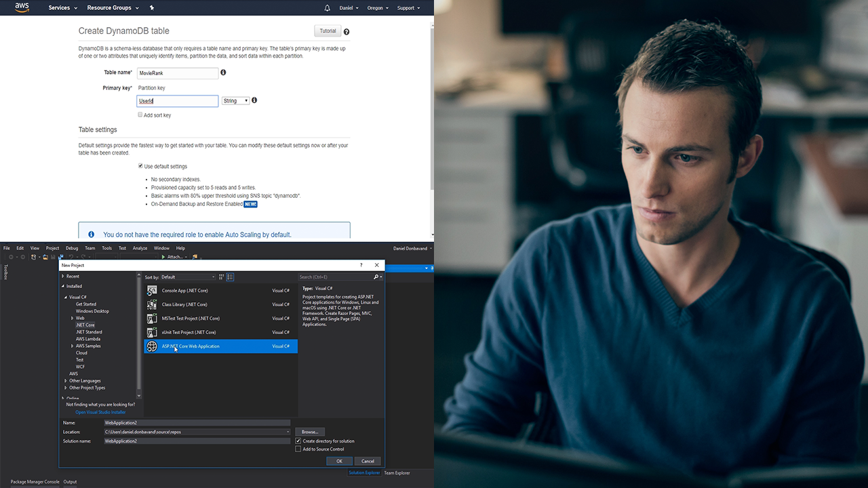Expand the AWS Samples tree node

coord(73,346)
